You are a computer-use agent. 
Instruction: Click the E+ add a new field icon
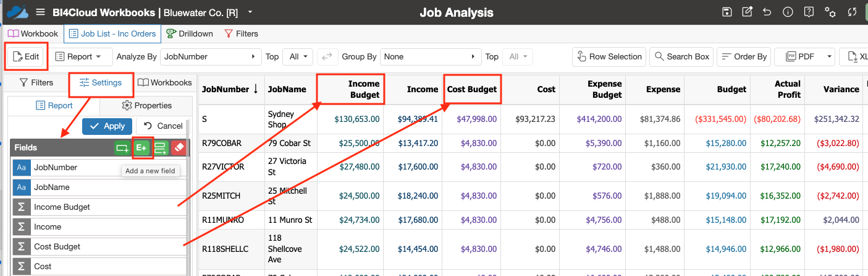pos(141,148)
